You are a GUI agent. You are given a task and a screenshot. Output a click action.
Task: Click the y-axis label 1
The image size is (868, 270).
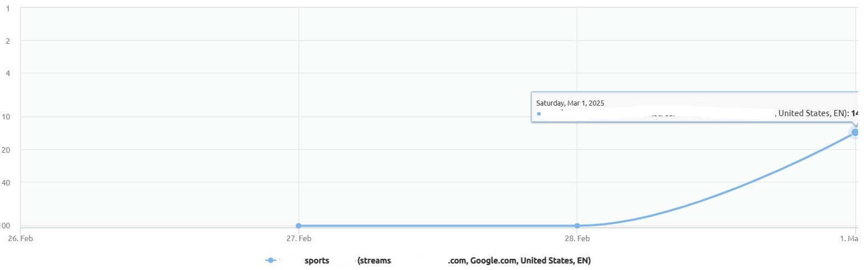pyautogui.click(x=7, y=8)
